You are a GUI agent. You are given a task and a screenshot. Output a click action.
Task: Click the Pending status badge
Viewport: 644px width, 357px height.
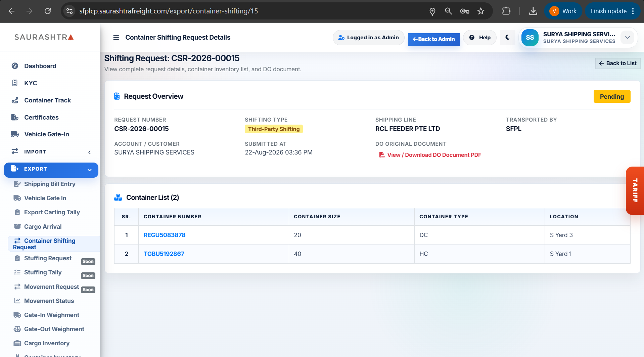click(612, 96)
